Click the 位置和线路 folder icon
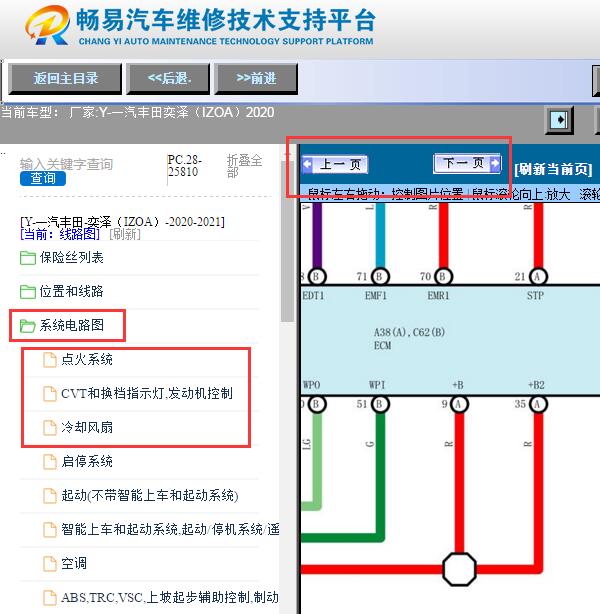 pyautogui.click(x=27, y=291)
